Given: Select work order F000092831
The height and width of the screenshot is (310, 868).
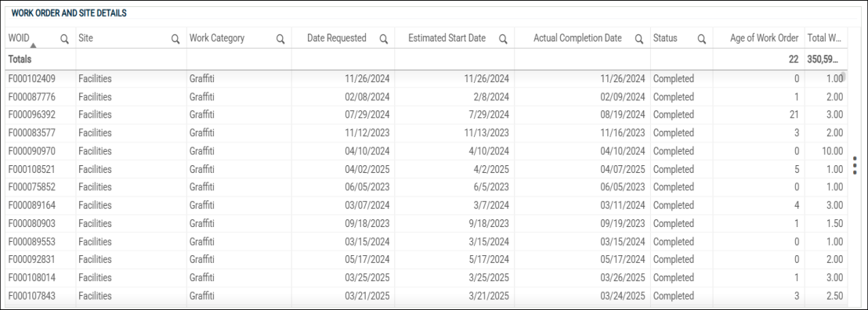Looking at the screenshot, I should (31, 260).
